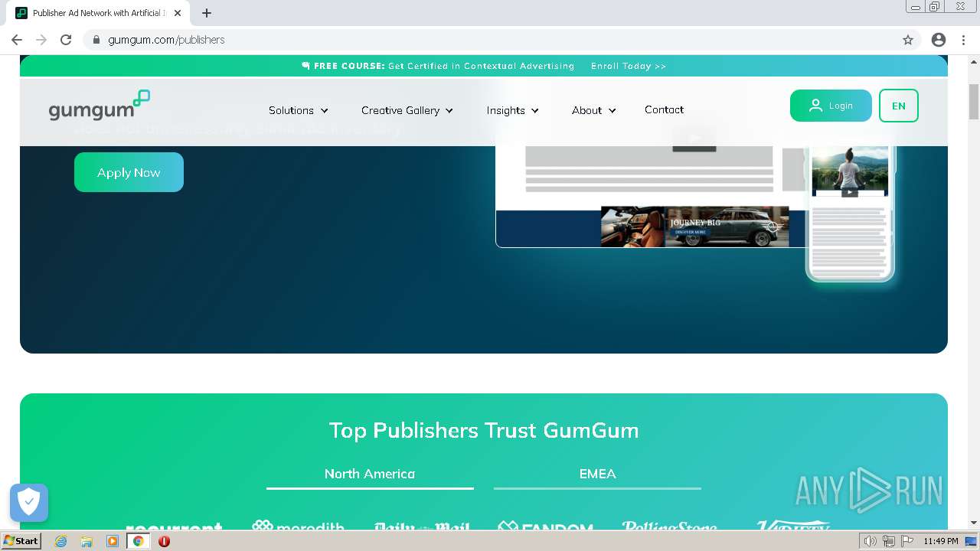Click the network tray icon
Screen dimensions: 980x551
point(889,541)
